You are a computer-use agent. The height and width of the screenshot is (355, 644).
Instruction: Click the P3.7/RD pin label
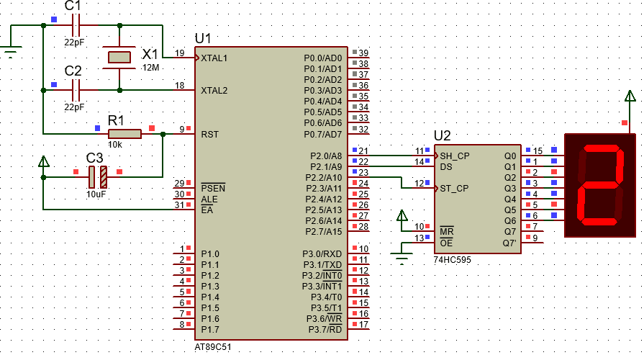[325, 330]
